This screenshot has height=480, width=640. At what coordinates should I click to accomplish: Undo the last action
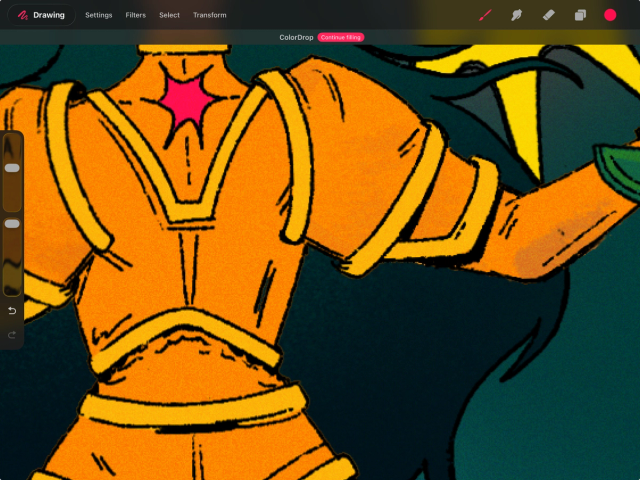(x=12, y=311)
